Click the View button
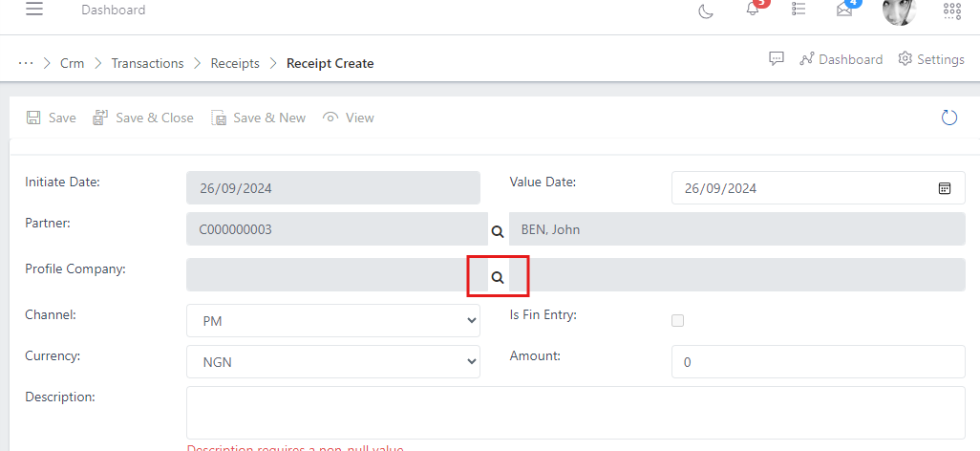This screenshot has width=980, height=451. coord(348,118)
